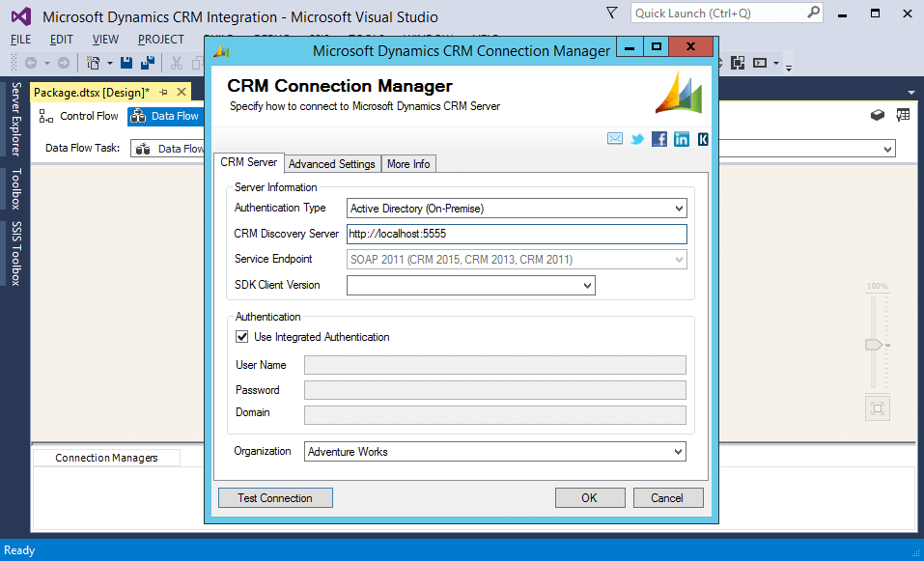Screen dimensions: 924x561
Task: Click the Variables grid icon at designer top right
Action: [903, 115]
